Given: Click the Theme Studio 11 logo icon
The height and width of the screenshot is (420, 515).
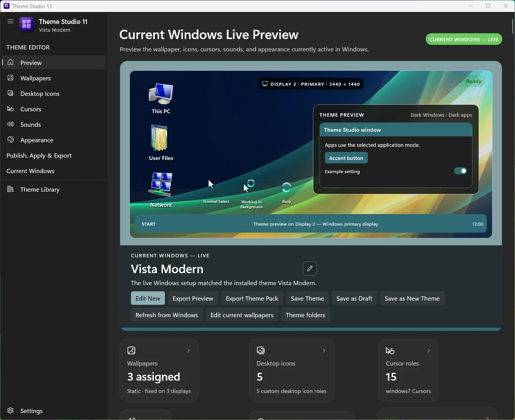Looking at the screenshot, I should pos(27,25).
